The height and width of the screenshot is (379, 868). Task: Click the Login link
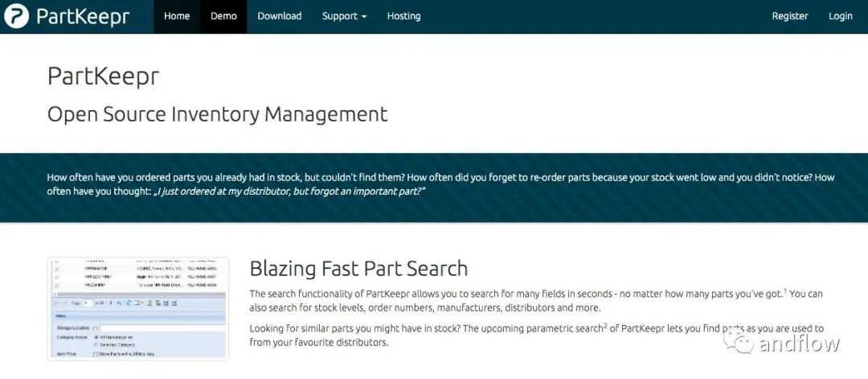click(841, 16)
